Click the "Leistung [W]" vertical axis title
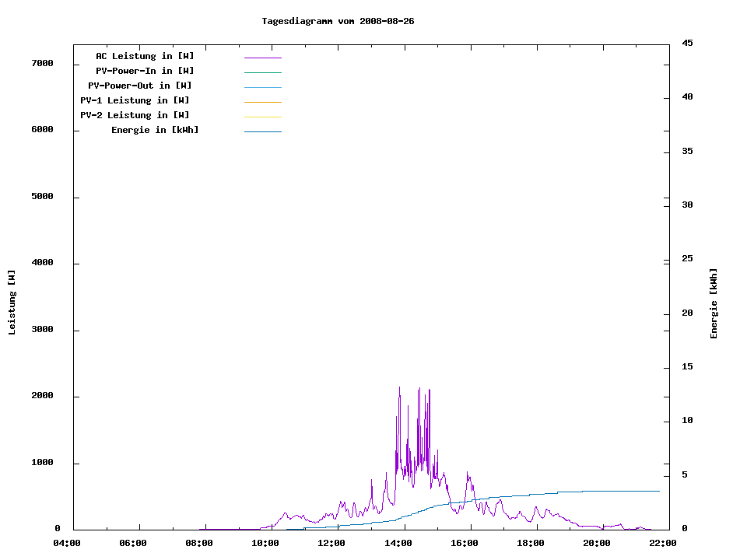The height and width of the screenshot is (560, 747). (12, 303)
